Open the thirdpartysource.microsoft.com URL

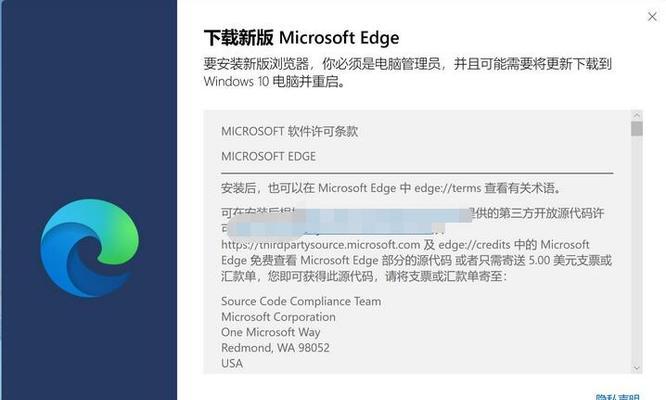(320, 245)
